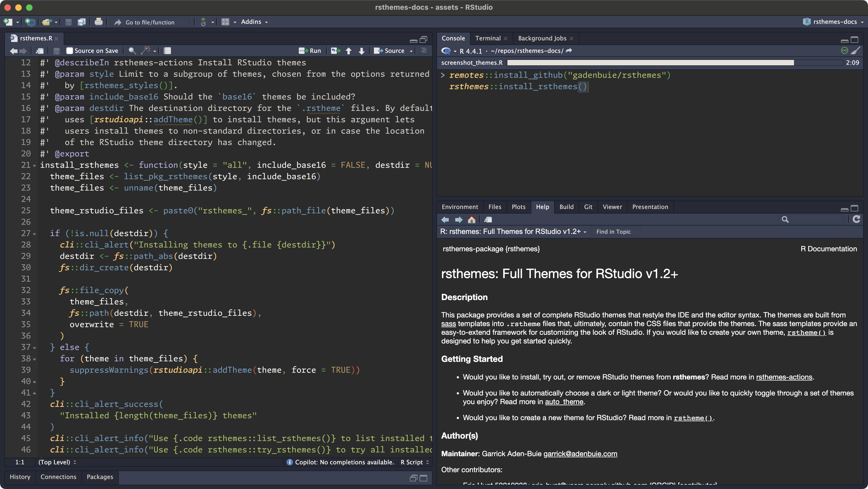The width and height of the screenshot is (868, 489).
Task: Click the clear console broom icon
Action: [x=856, y=50]
